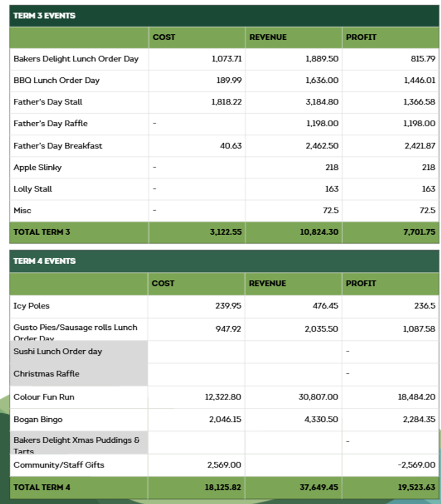Click the Bogan Bingo cost cell 2,046.15

tap(225, 420)
